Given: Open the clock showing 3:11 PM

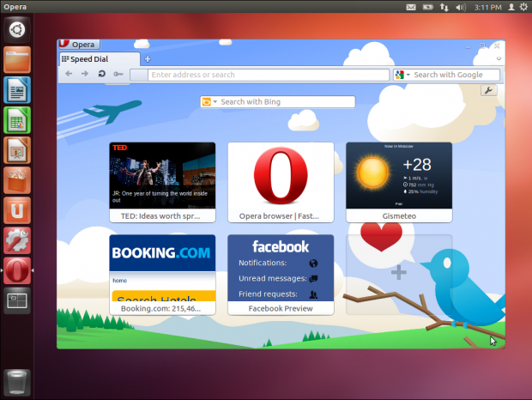Looking at the screenshot, I should (487, 7).
